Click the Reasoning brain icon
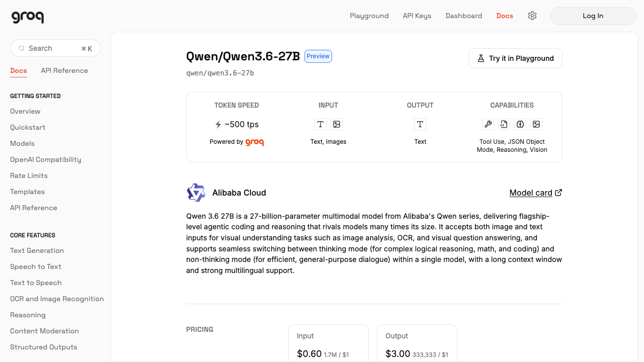The height and width of the screenshot is (362, 644). (520, 124)
